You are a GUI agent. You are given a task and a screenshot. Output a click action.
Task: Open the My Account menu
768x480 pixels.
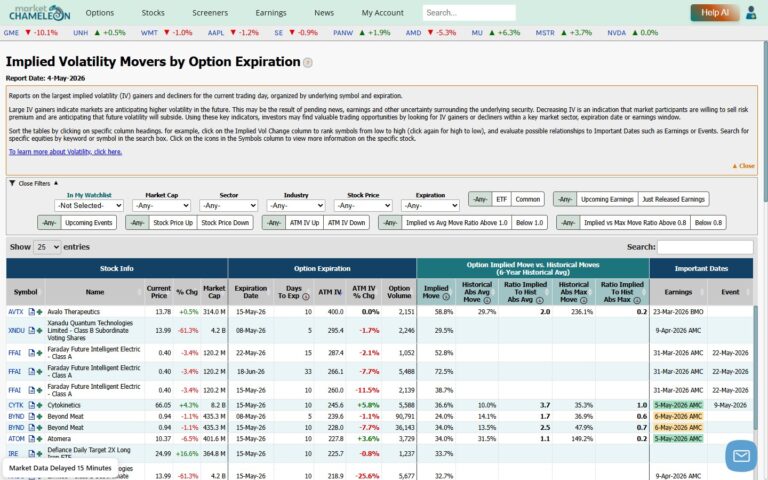coord(383,13)
